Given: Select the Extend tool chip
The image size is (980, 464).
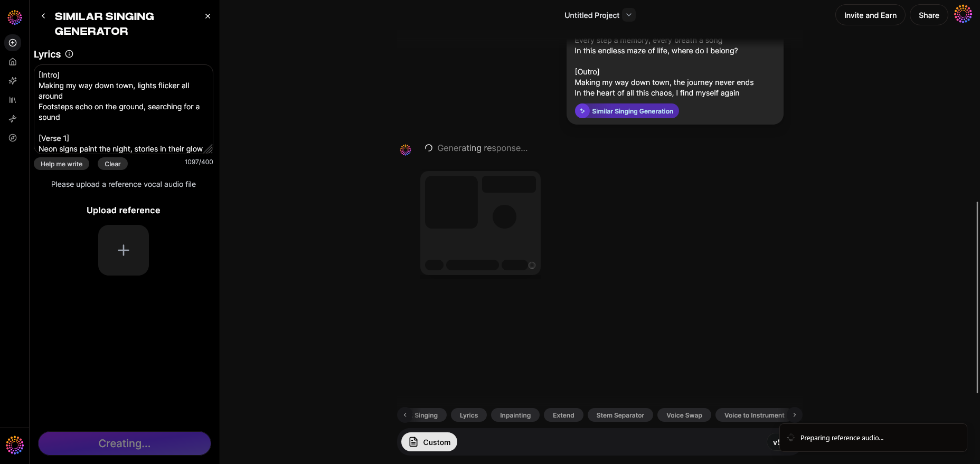Looking at the screenshot, I should [x=563, y=415].
